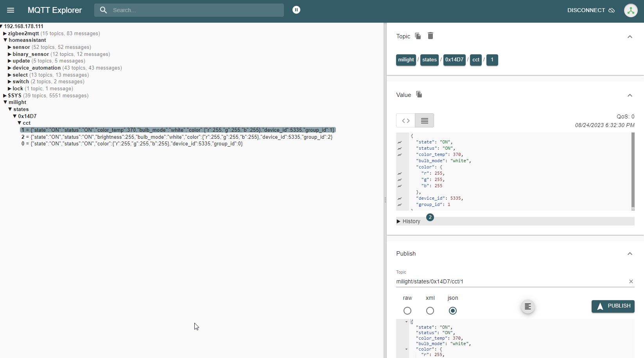Click the 0x14D7 topic breadcrumb chip

(454, 60)
